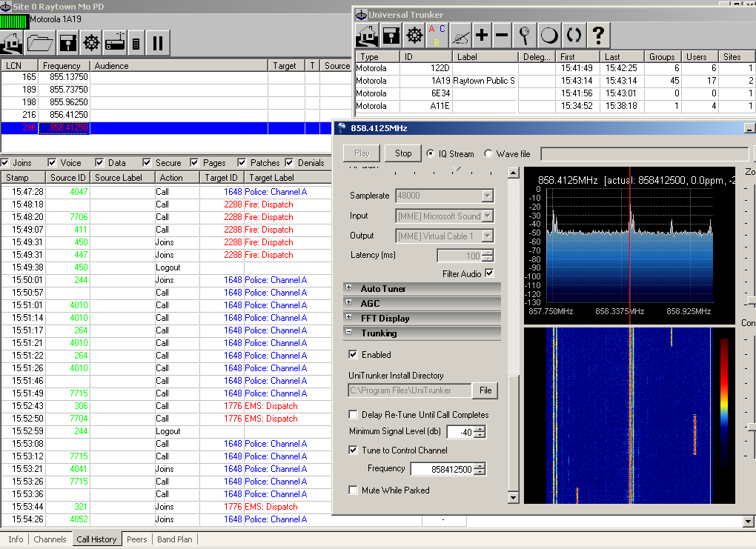Sort channels by the Frequency column header
756x549 pixels.
coord(64,65)
